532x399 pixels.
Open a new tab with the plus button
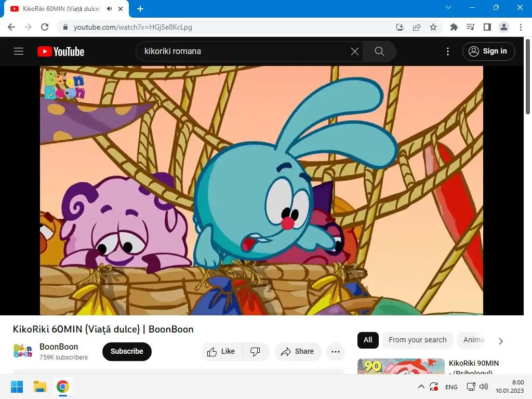click(x=140, y=9)
